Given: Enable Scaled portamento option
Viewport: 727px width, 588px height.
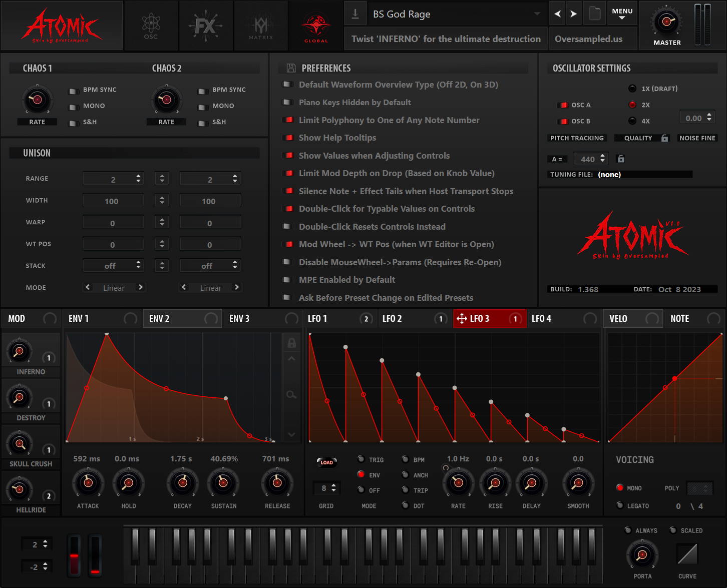Looking at the screenshot, I should (x=673, y=530).
